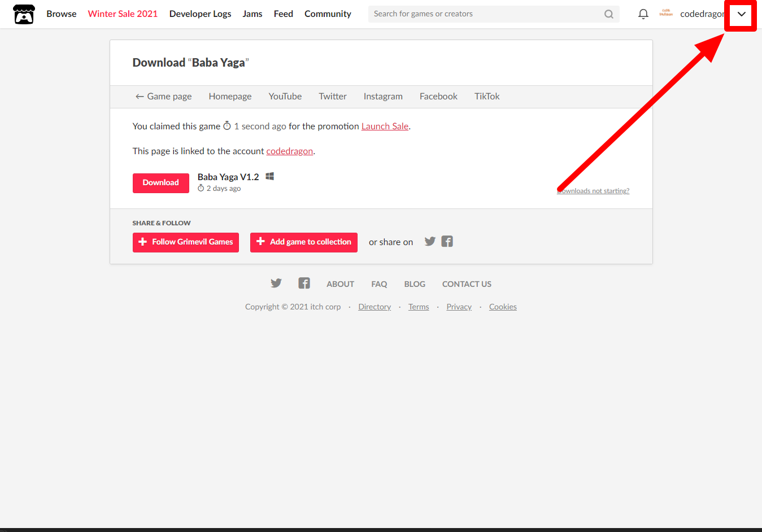
Task: Open Downloads not starting help link
Action: pyautogui.click(x=593, y=191)
